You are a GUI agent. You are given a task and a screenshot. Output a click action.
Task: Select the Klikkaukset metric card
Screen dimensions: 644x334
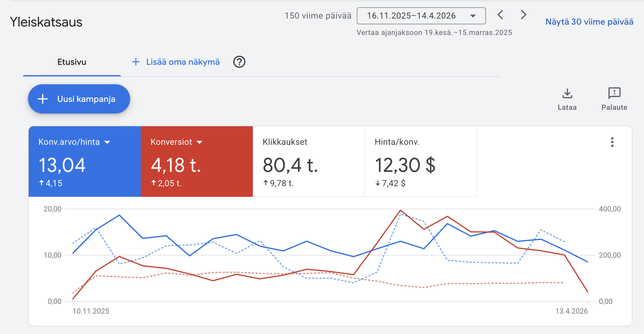309,162
